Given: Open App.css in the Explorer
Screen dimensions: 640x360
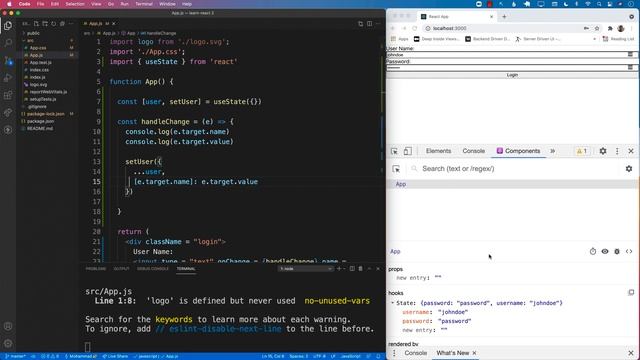Looking at the screenshot, I should pyautogui.click(x=38, y=48).
